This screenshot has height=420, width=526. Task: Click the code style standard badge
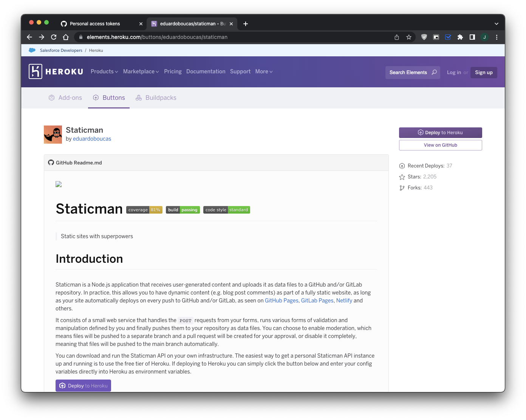click(227, 210)
